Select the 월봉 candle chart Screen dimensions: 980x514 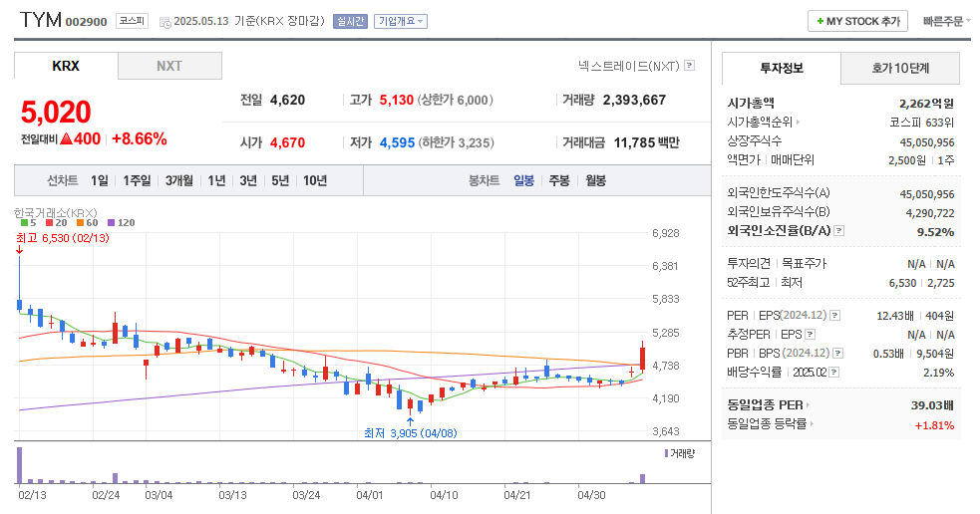click(595, 181)
